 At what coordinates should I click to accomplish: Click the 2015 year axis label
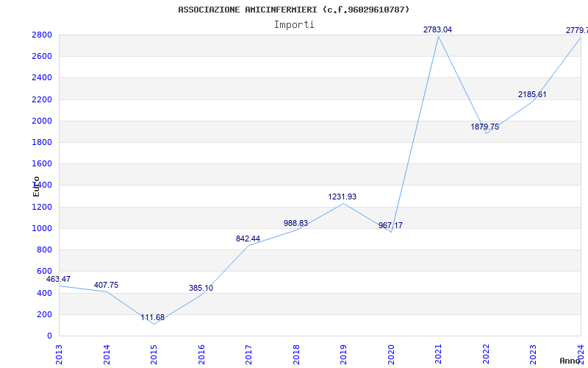click(x=154, y=355)
